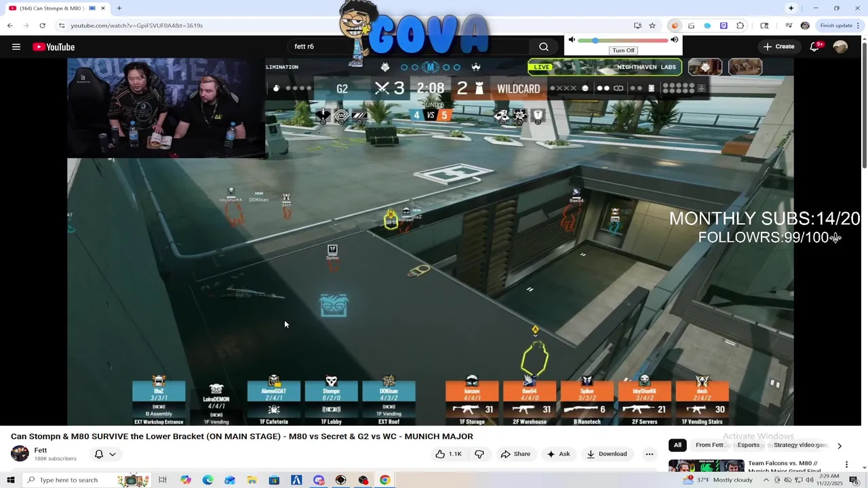868x488 pixels.
Task: Open the Chrome profile avatar in toolbar
Action: pyautogui.click(x=805, y=26)
